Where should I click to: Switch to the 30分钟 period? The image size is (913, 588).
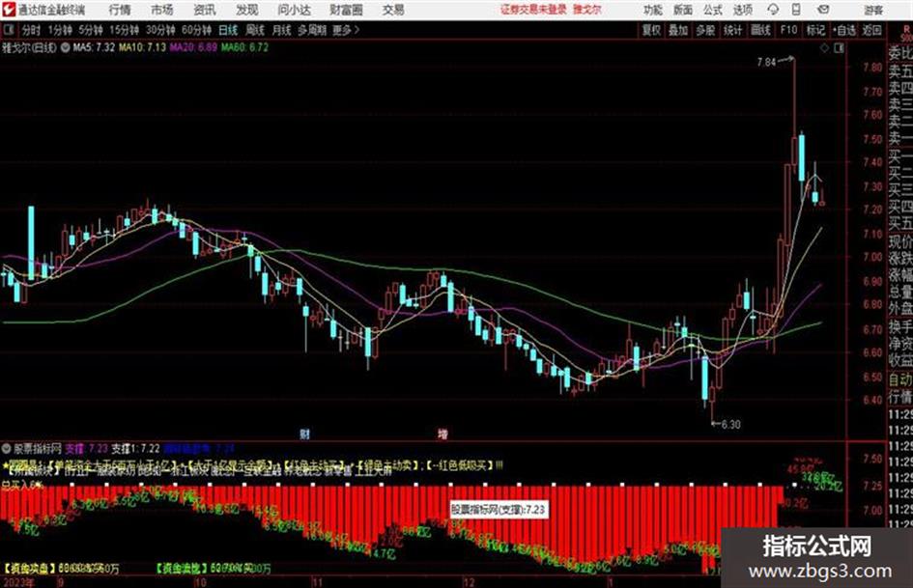point(160,30)
